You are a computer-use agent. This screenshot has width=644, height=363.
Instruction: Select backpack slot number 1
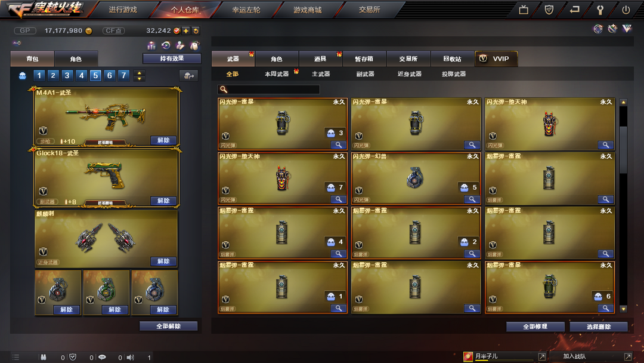point(39,75)
